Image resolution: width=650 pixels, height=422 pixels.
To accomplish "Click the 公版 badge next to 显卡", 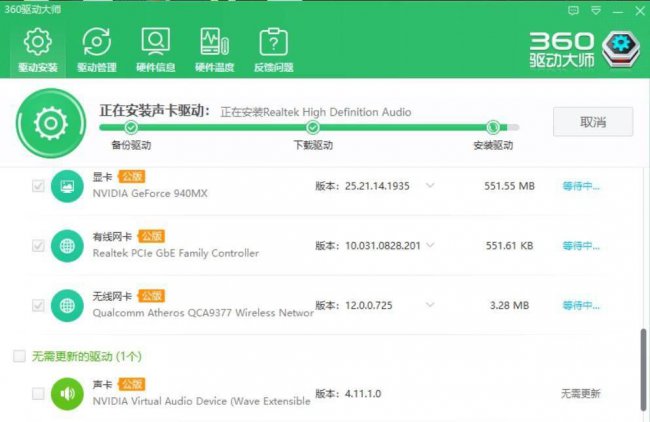I will [x=132, y=177].
